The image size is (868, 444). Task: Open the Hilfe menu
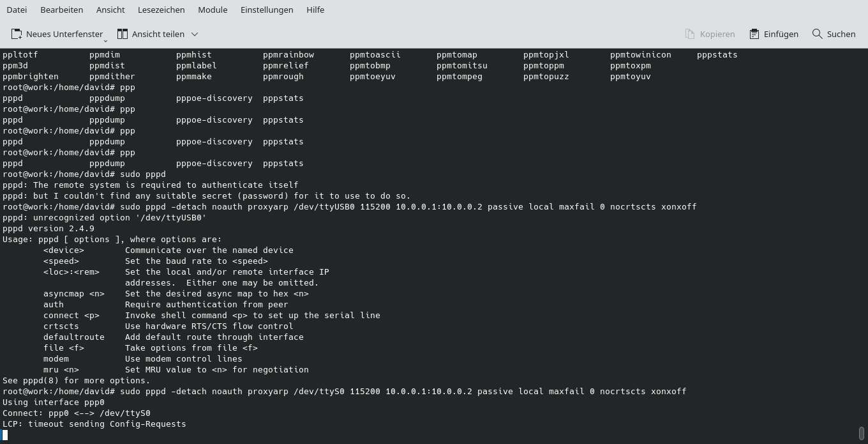pos(315,10)
